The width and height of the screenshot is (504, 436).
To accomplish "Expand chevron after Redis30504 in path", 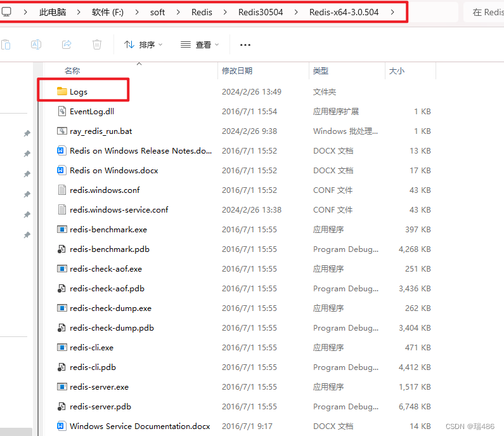I will point(296,12).
